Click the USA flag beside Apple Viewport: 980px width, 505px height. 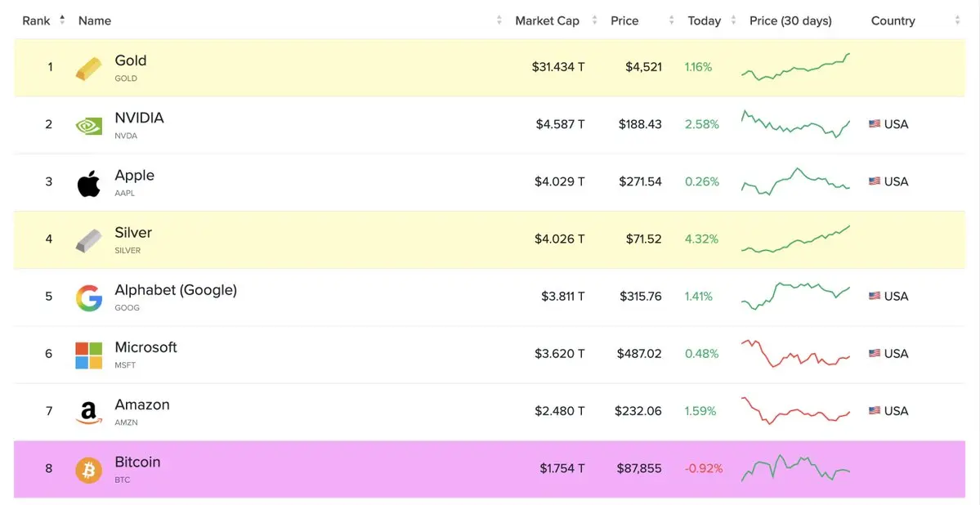click(x=875, y=181)
